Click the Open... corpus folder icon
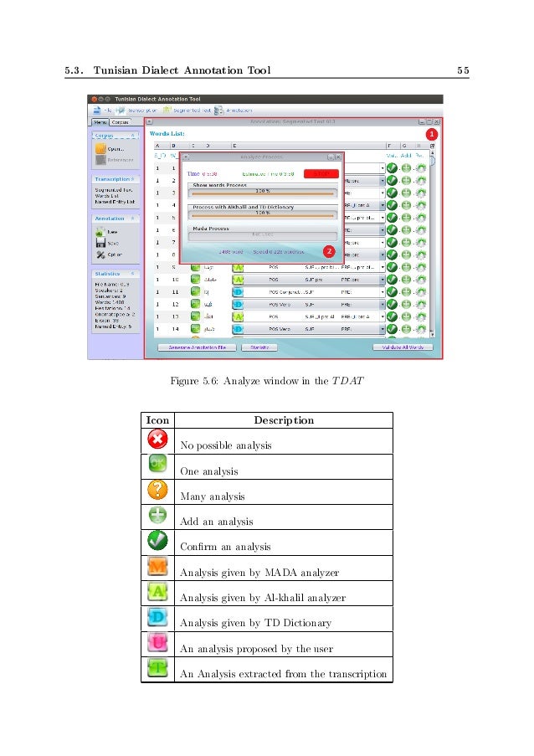Viewport: 534px width, 756px height. [100, 148]
